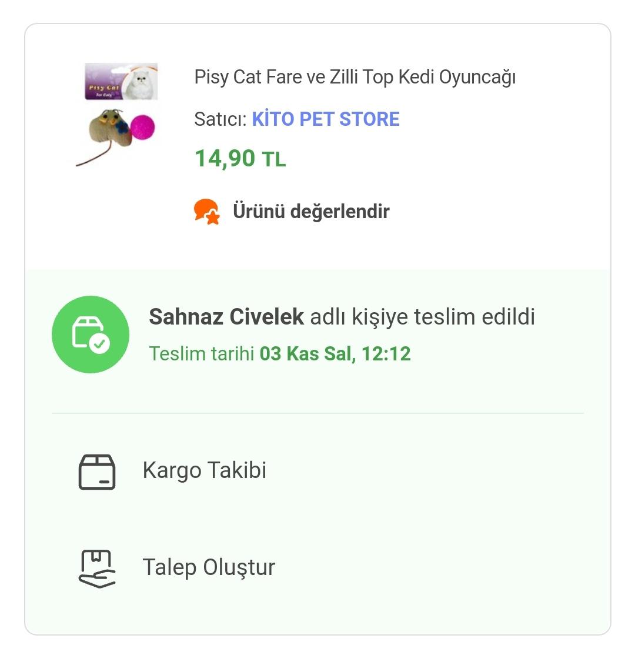Open the Pisy Cat toy product thumbnail
The height and width of the screenshot is (672, 635).
coord(118,115)
